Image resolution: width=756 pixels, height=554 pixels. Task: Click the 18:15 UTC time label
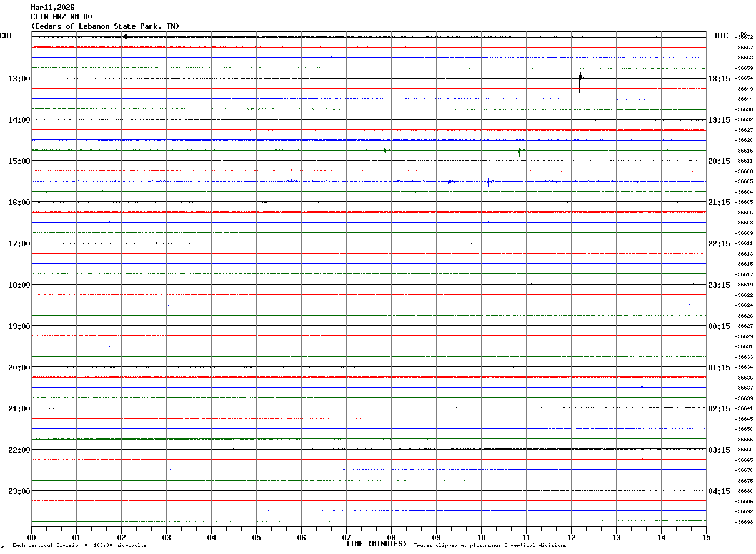(719, 79)
